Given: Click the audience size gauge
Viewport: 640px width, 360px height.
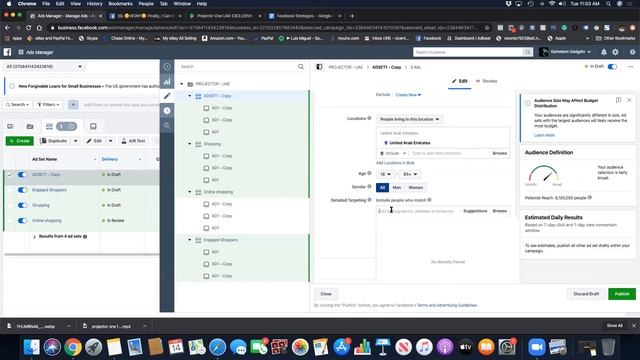Looking at the screenshot, I should click(543, 174).
